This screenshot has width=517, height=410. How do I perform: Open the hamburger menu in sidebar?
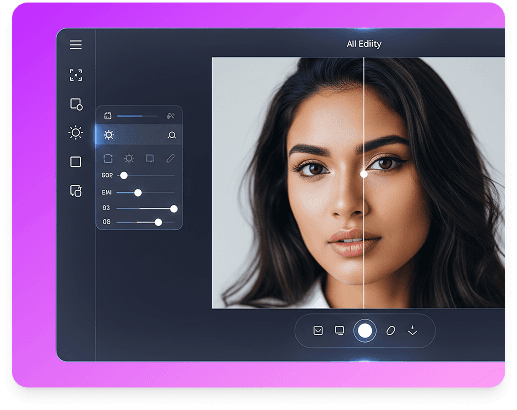(x=76, y=44)
